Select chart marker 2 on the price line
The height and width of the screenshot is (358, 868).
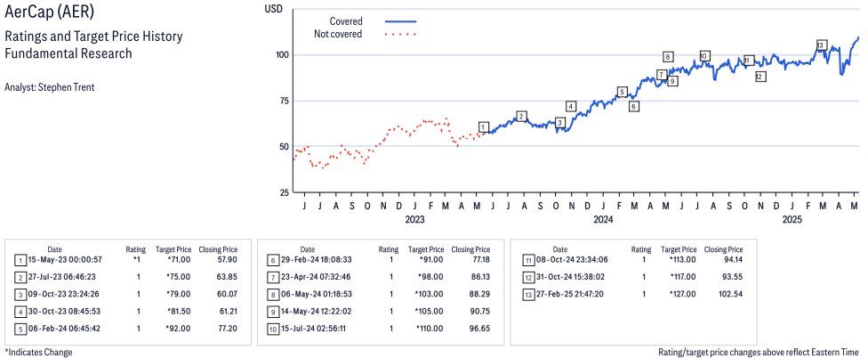pyautogui.click(x=521, y=116)
